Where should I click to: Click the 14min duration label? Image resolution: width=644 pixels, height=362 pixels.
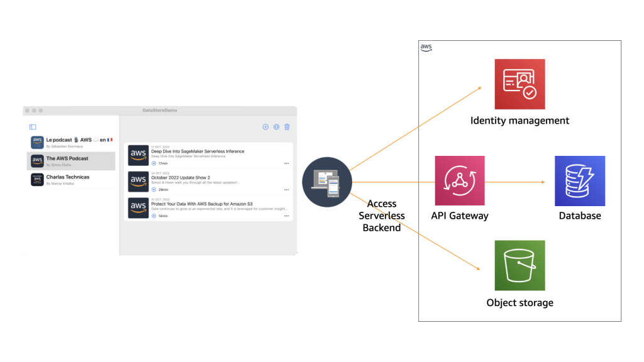tap(163, 216)
